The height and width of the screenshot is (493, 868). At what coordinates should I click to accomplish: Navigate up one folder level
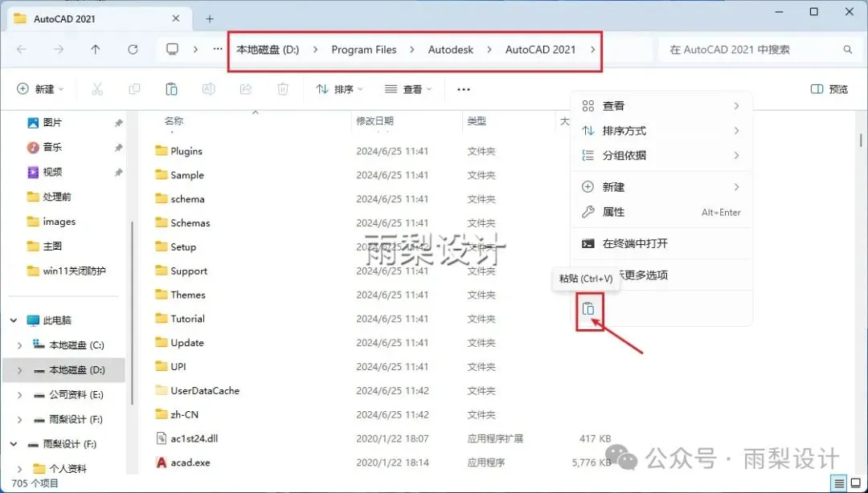[95, 50]
